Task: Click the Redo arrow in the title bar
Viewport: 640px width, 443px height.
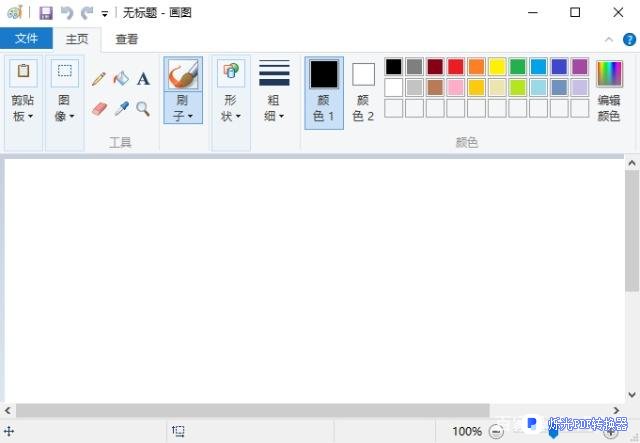Action: pos(87,13)
